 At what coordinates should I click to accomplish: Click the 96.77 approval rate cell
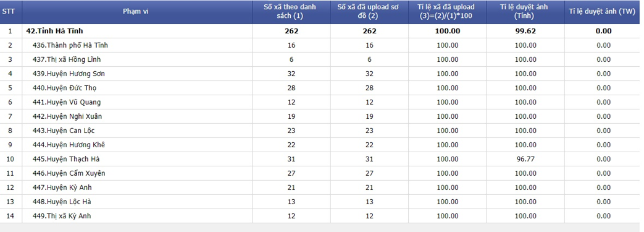(525, 159)
